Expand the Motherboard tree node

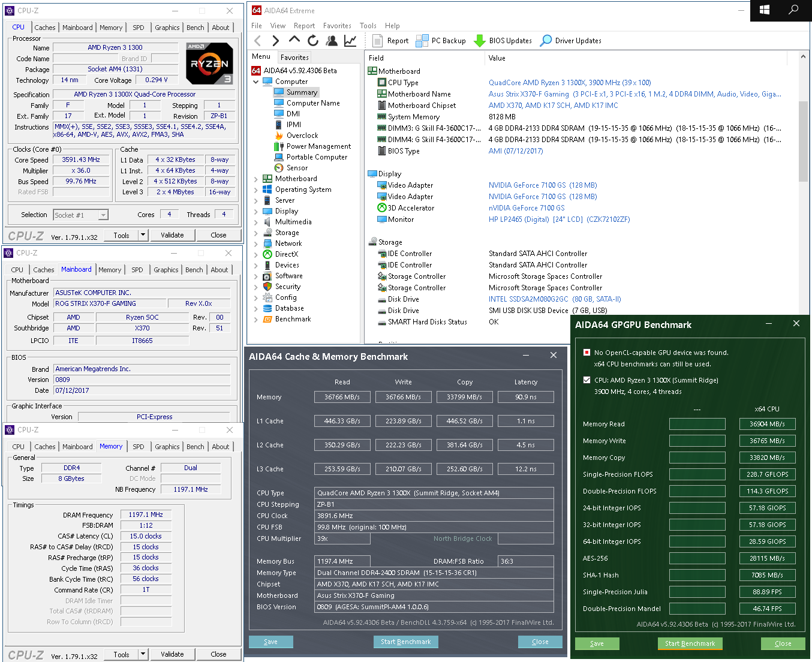(x=256, y=179)
